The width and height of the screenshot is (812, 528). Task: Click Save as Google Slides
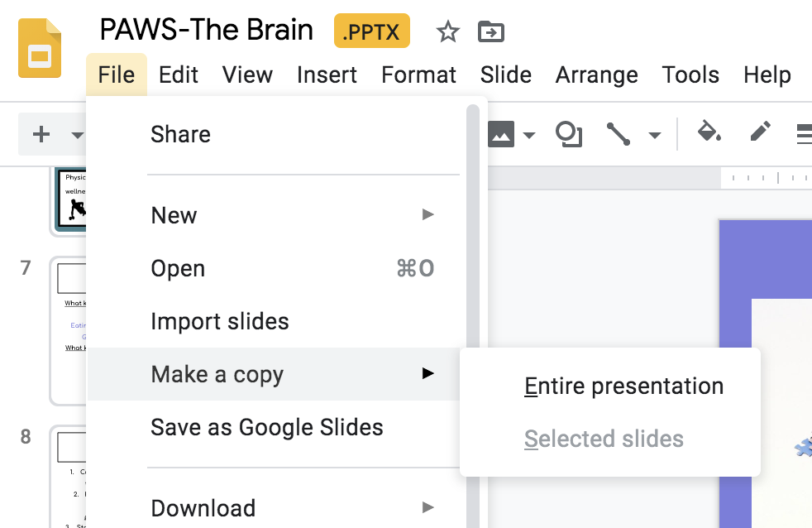(266, 427)
